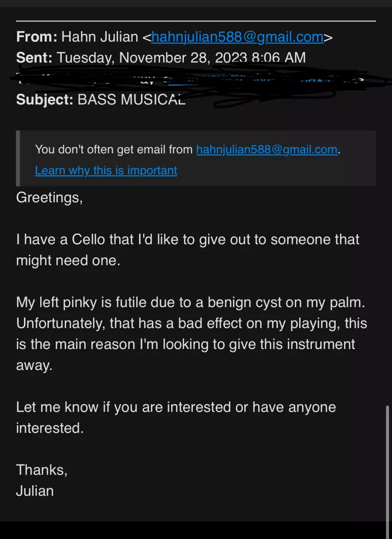
Task: Click the 'Let me know if you are interested' paragraph
Action: point(176,417)
